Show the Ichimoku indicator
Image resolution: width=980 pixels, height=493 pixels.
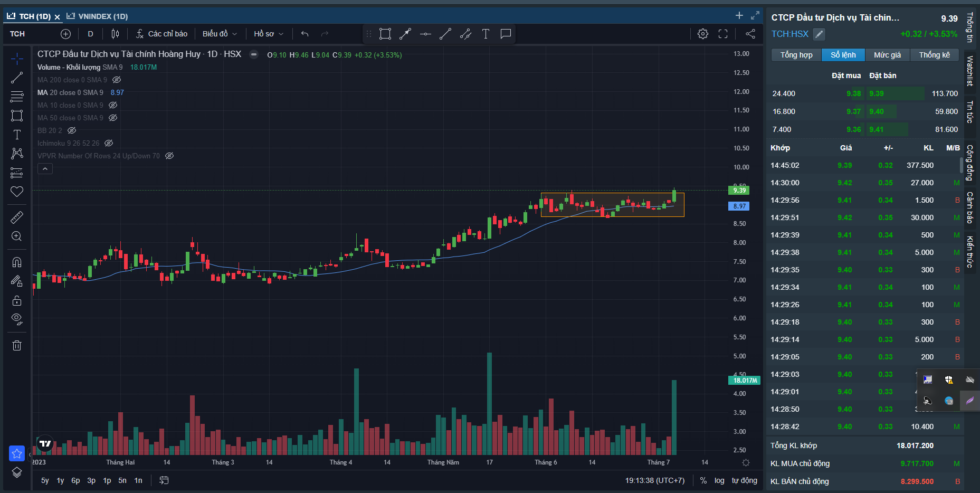pos(109,143)
